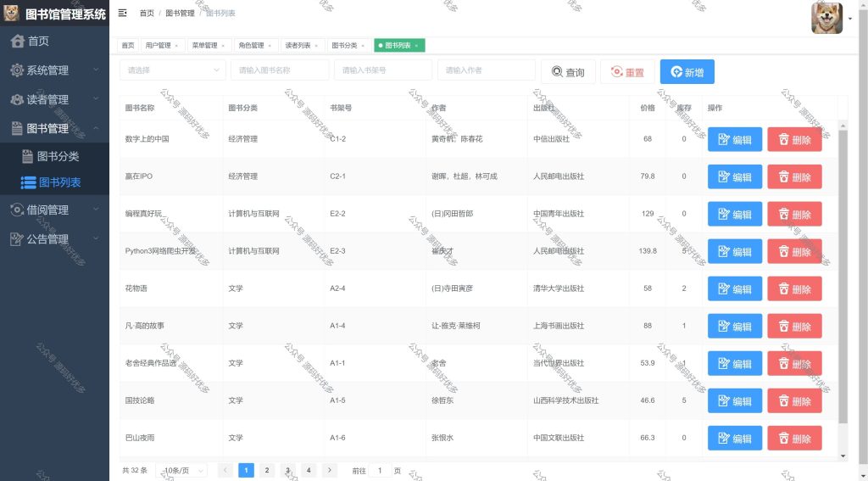Edit the 花物语 book row
868x481 pixels.
tap(735, 288)
